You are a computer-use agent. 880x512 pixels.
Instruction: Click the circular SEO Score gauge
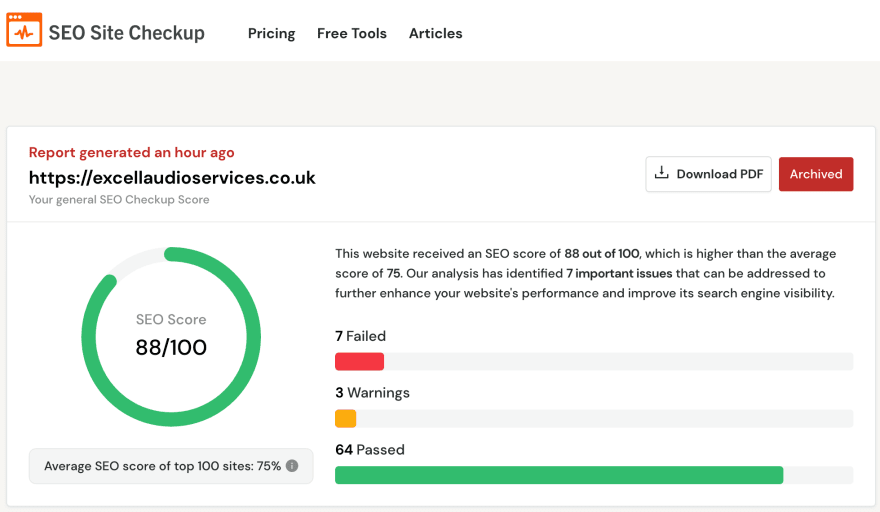(x=171, y=337)
